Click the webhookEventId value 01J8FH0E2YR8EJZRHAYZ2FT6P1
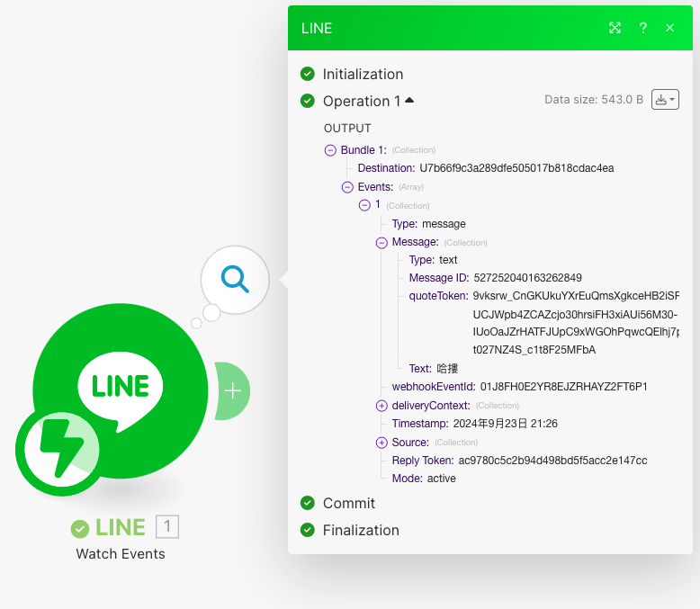The height and width of the screenshot is (609, 700). point(563,387)
